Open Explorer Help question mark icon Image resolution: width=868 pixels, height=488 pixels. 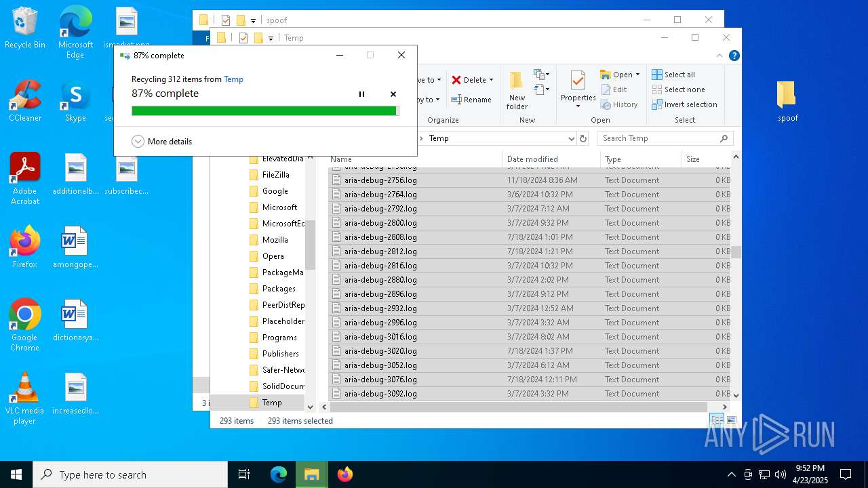[734, 56]
